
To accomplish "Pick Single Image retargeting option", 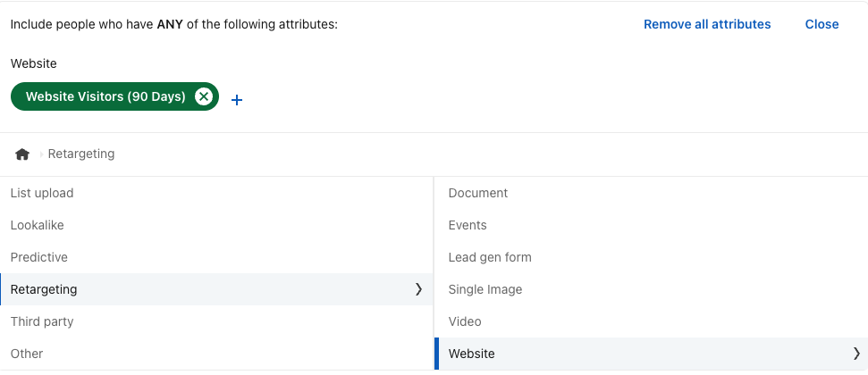I will click(485, 289).
